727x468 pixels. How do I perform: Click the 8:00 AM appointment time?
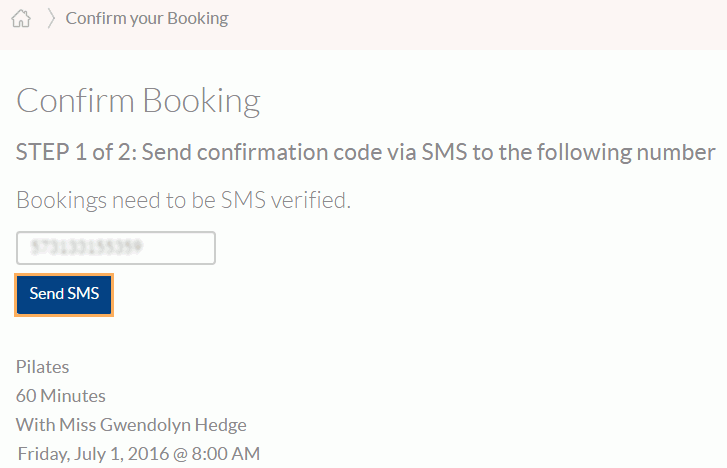pos(226,454)
